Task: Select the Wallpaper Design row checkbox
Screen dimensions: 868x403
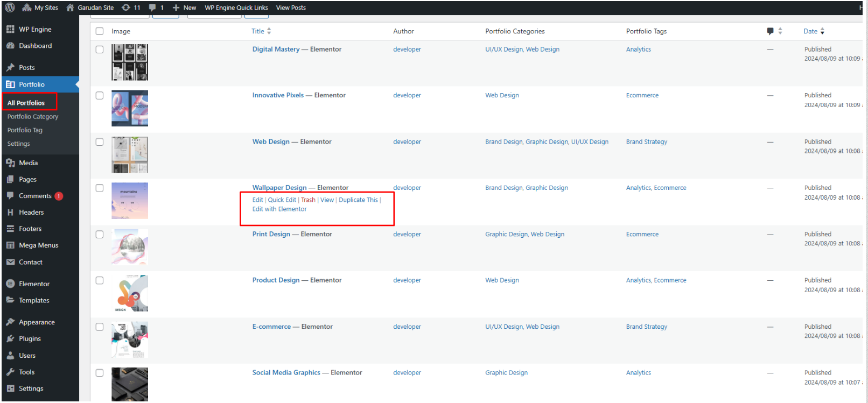Action: [100, 188]
